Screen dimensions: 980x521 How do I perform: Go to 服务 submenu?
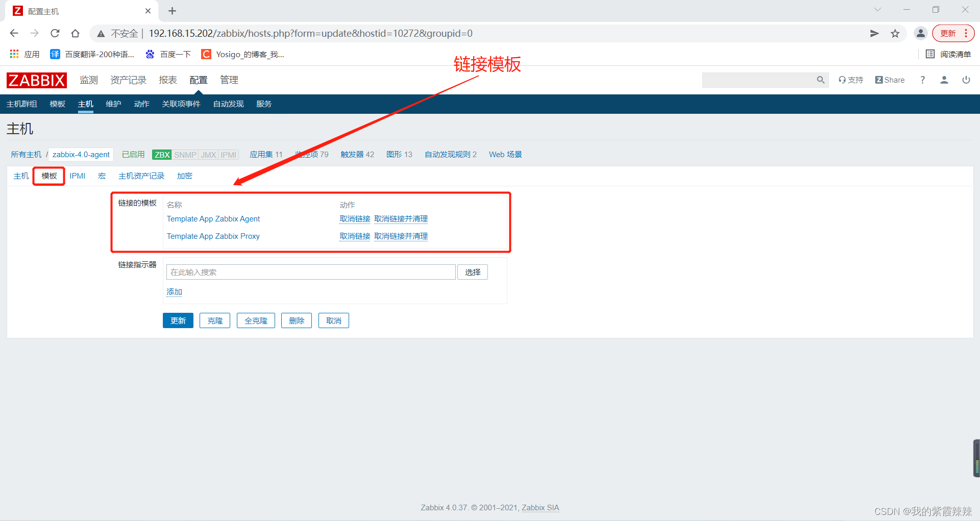point(264,104)
